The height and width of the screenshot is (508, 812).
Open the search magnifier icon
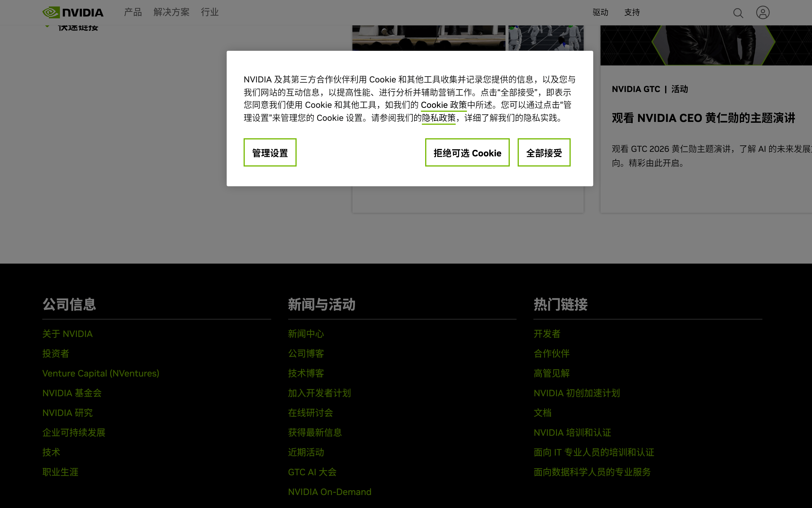click(x=738, y=13)
